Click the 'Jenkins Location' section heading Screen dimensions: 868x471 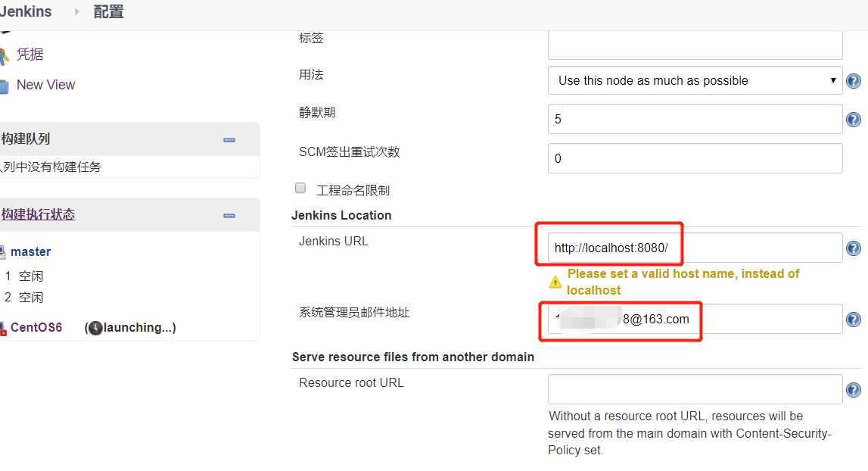pos(341,216)
